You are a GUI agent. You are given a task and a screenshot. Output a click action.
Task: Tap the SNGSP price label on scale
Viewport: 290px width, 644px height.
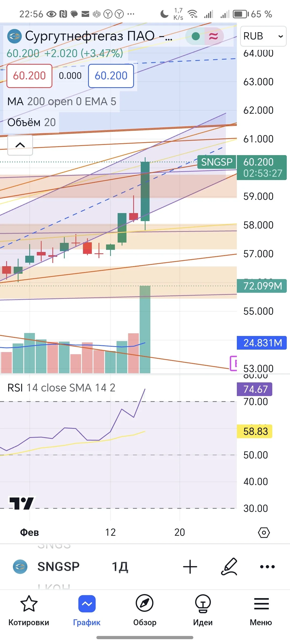tap(217, 162)
